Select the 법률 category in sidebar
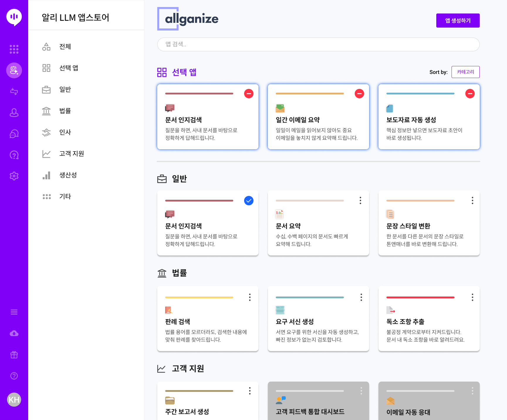Viewport: 507px width, 420px height. coord(65,111)
